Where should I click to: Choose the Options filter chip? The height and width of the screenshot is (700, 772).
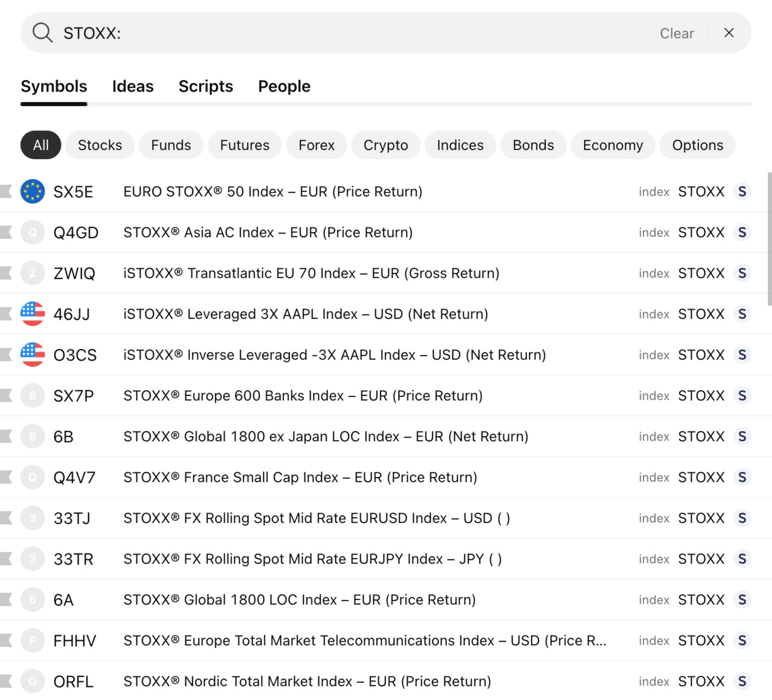(697, 145)
